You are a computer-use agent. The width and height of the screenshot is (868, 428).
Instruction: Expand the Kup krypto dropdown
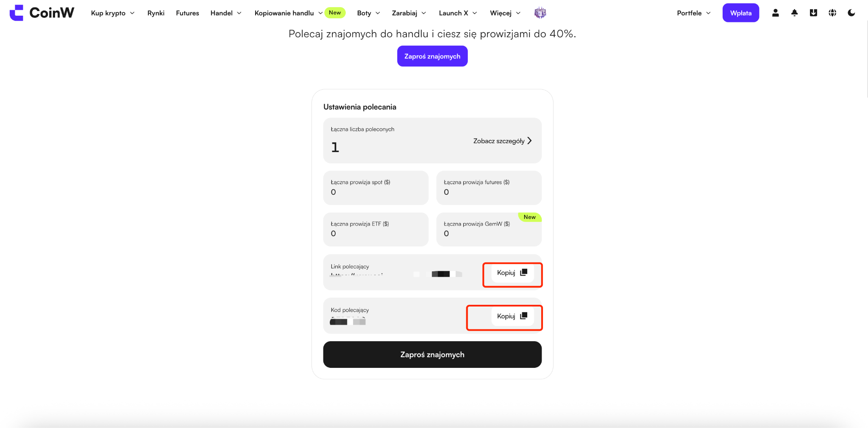(113, 13)
